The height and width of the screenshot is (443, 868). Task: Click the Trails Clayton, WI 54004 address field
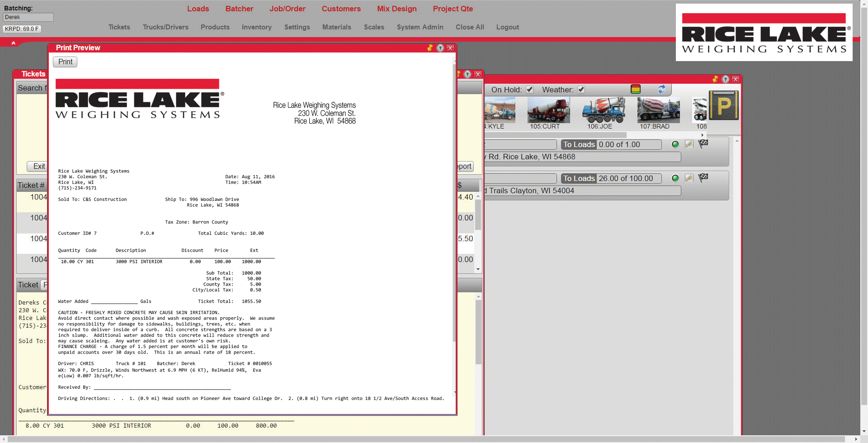click(x=582, y=191)
